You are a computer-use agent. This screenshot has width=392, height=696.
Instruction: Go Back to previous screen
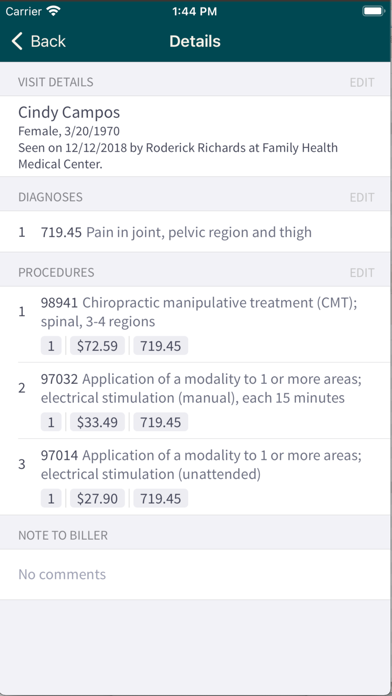(x=39, y=41)
